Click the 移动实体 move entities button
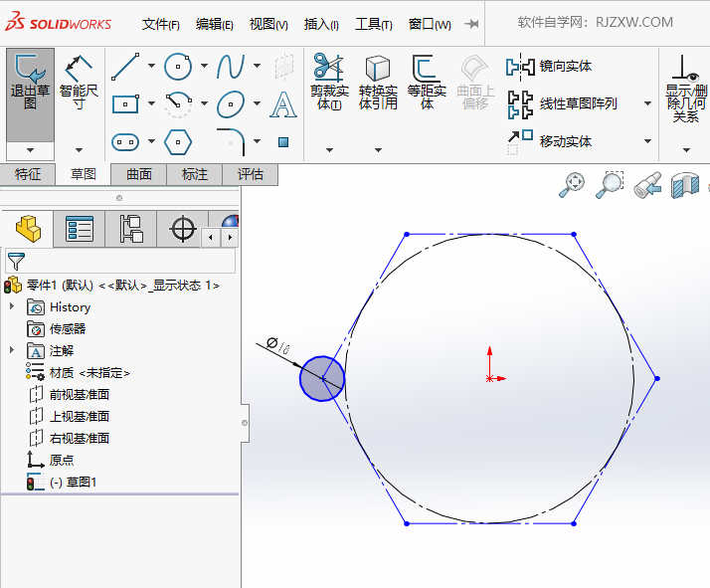Viewport: 710px width, 588px height. 564,141
